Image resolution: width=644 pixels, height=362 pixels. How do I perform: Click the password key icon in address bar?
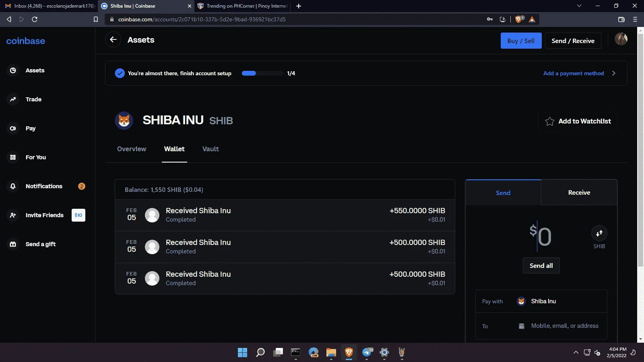(x=490, y=19)
